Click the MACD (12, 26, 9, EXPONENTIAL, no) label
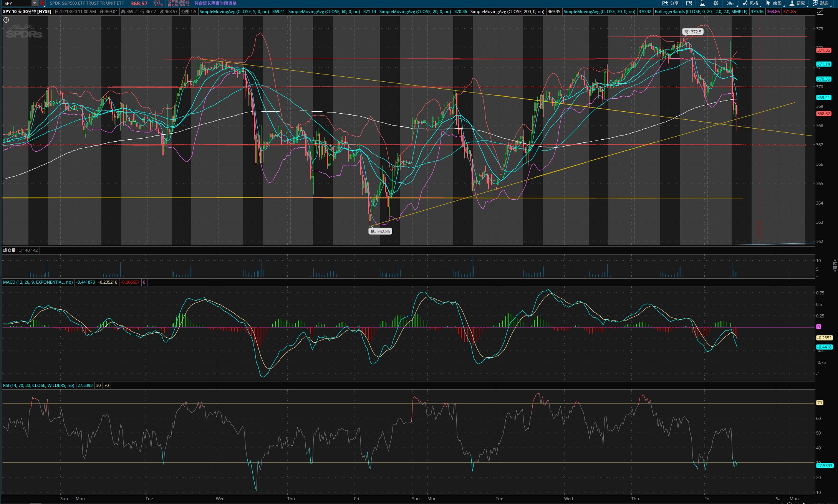 coord(38,282)
